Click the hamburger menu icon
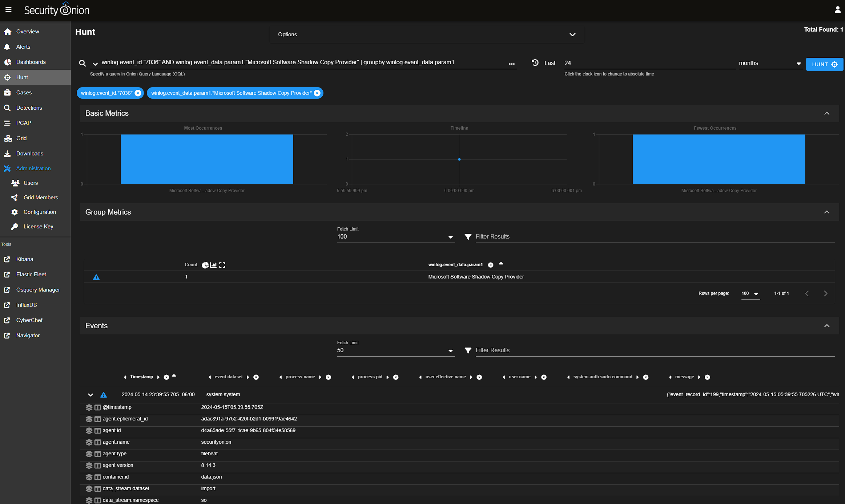The image size is (845, 504). tap(8, 10)
